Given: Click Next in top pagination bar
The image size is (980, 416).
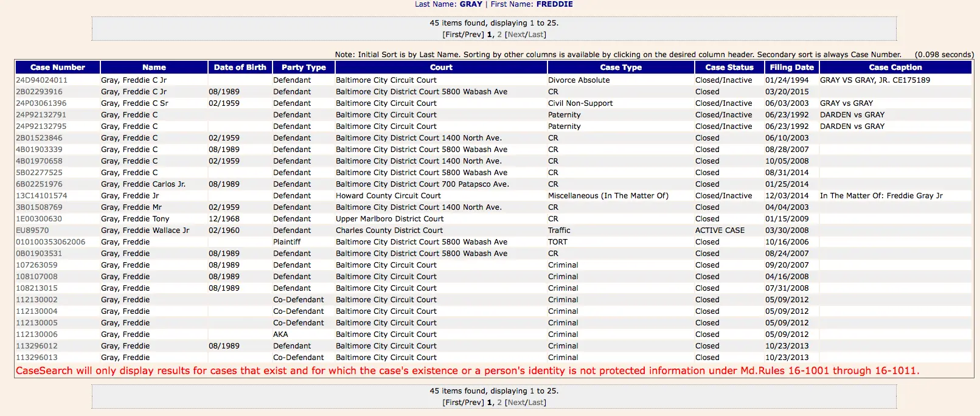Looking at the screenshot, I should (516, 35).
